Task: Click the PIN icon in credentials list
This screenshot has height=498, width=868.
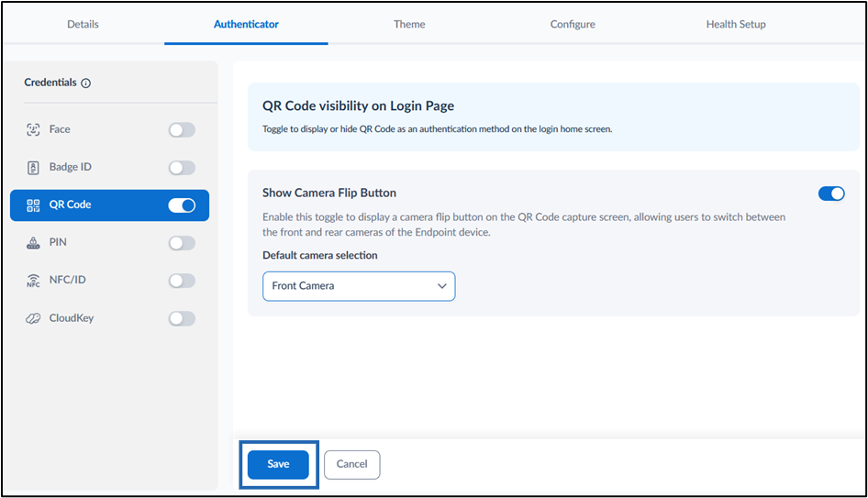Action: pos(33,243)
